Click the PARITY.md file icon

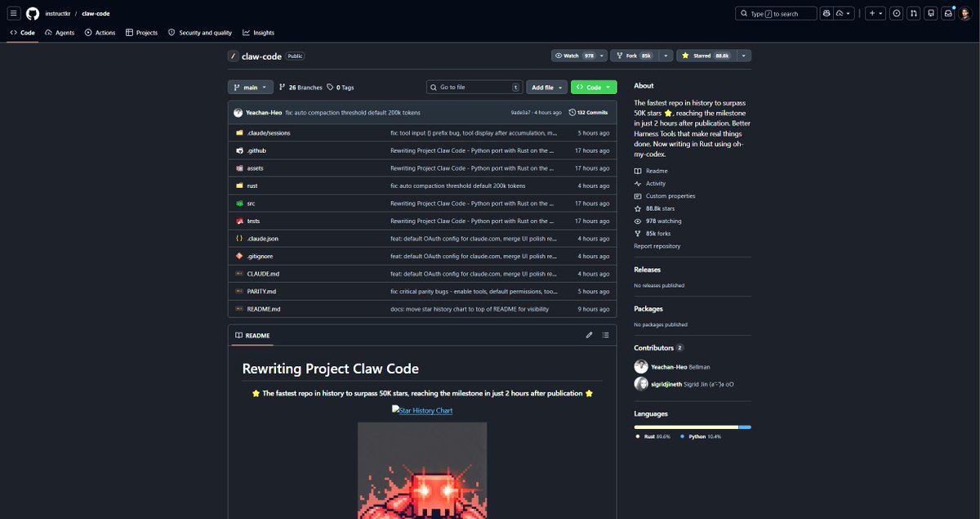(x=239, y=291)
